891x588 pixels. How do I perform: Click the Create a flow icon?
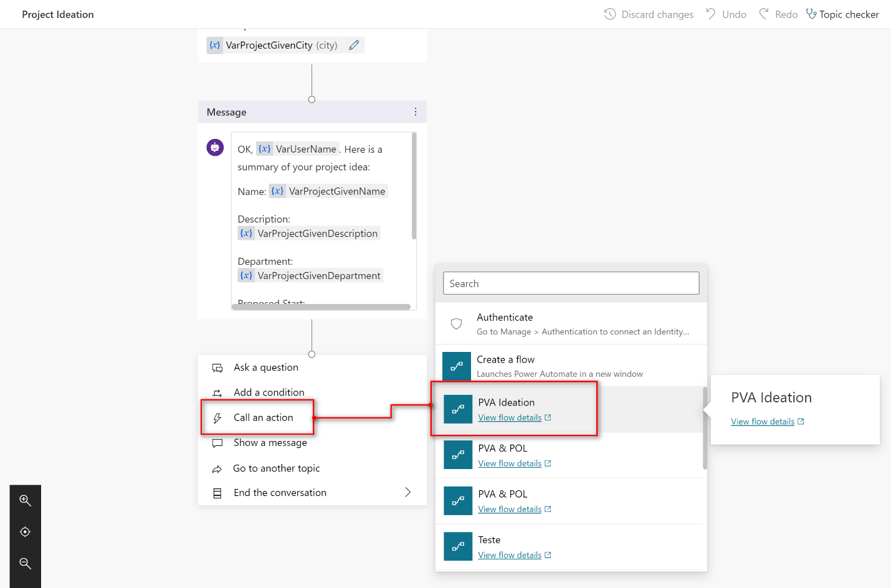coord(457,366)
